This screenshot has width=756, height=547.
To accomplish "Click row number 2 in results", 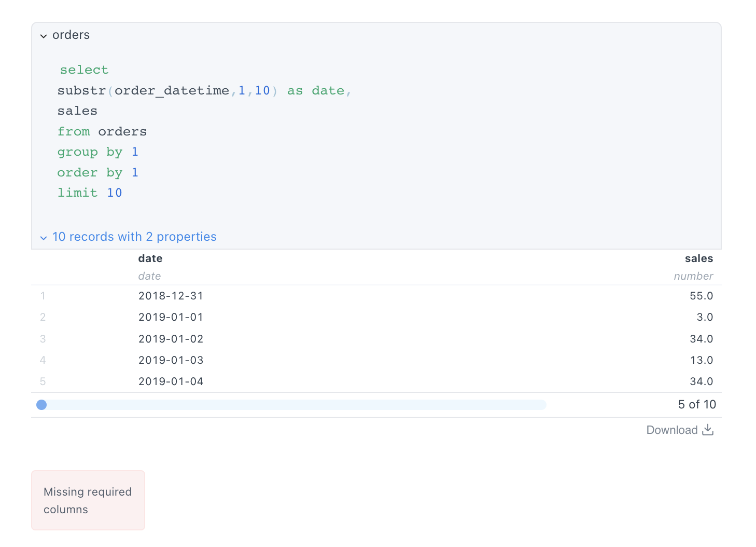I will point(43,317).
